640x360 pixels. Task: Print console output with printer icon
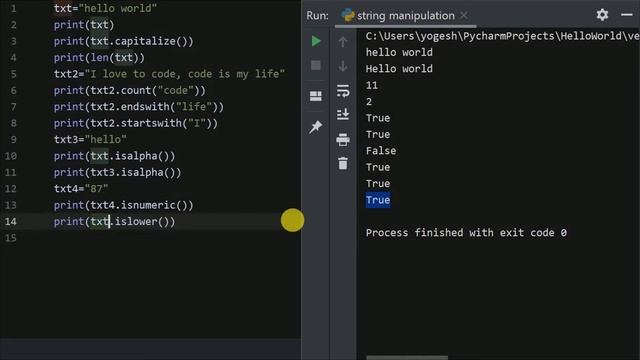[343, 140]
